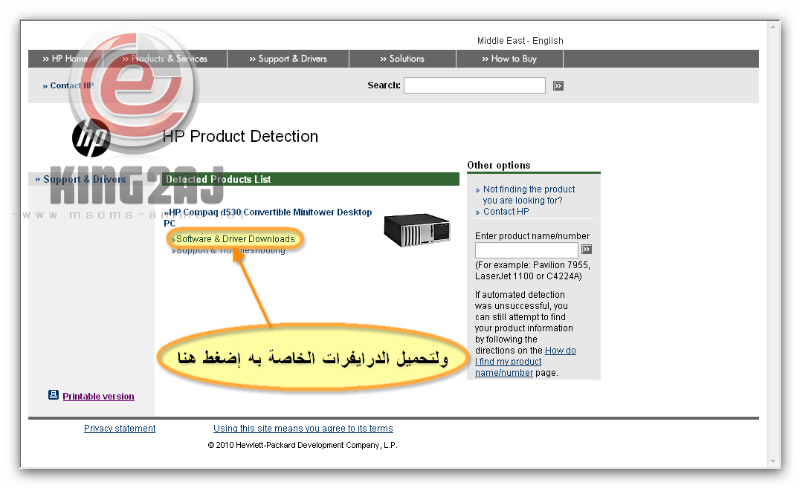Click Contact HP under Other options
The image size is (800, 488).
click(x=506, y=212)
